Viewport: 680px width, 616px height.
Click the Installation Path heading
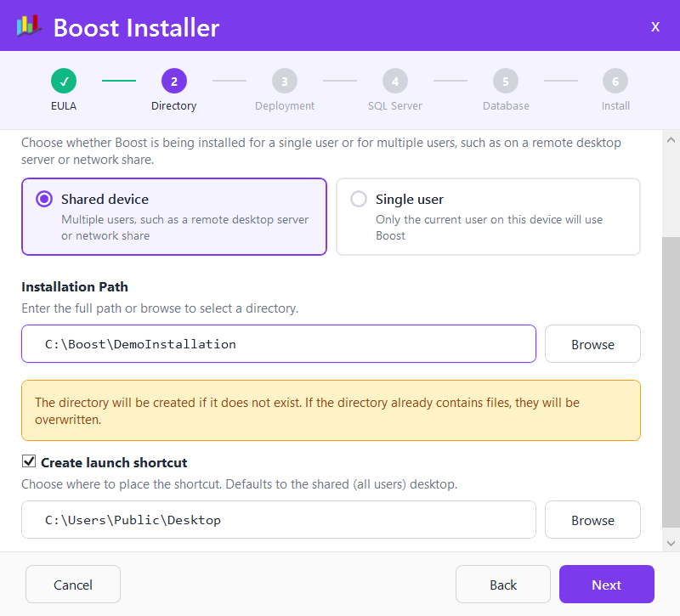75,287
